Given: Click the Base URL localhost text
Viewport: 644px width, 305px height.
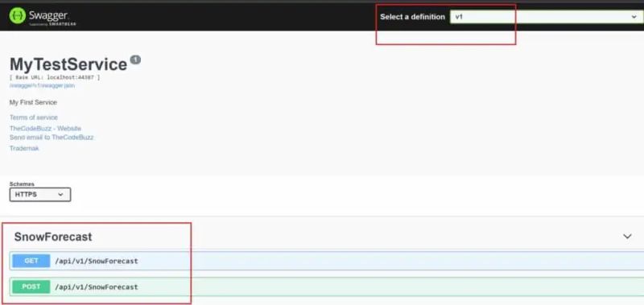Looking at the screenshot, I should click(x=55, y=77).
